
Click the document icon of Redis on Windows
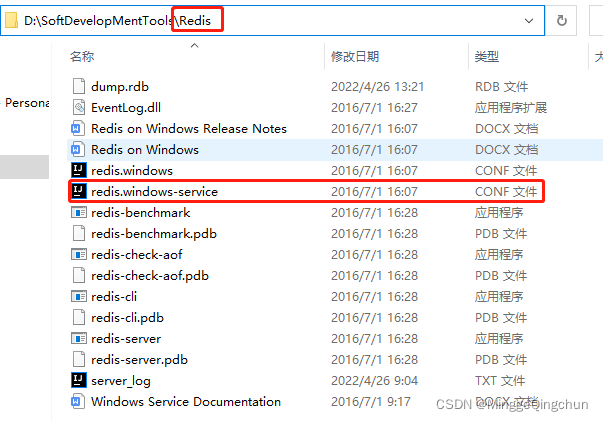pyautogui.click(x=78, y=149)
